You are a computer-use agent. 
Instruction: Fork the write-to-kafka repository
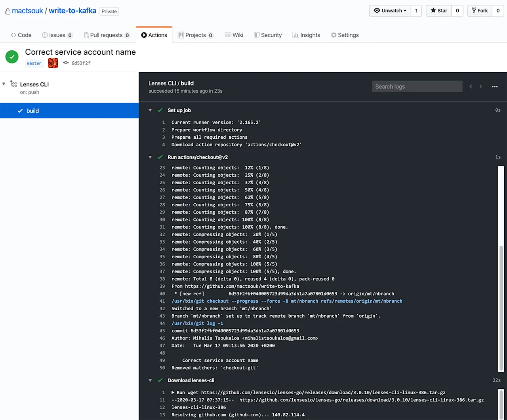point(480,11)
